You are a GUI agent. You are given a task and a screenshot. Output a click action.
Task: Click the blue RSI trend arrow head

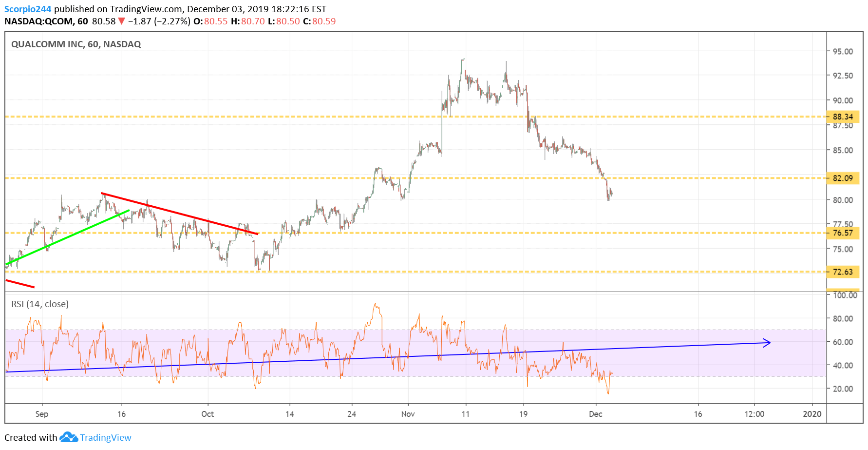point(767,343)
